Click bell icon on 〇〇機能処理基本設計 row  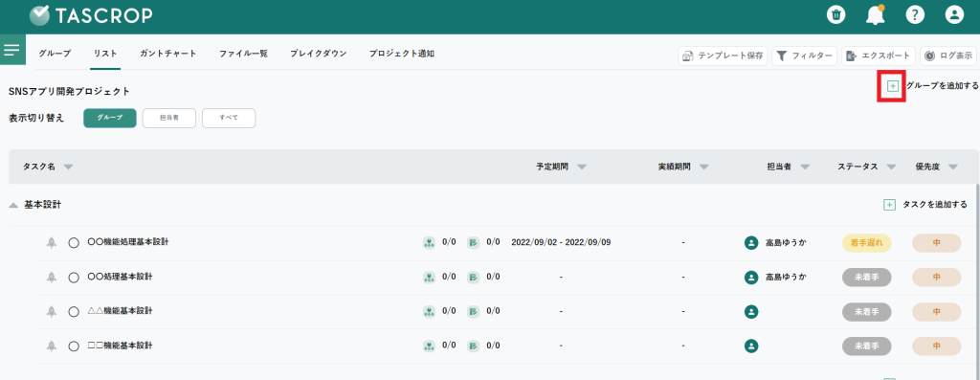click(x=52, y=242)
